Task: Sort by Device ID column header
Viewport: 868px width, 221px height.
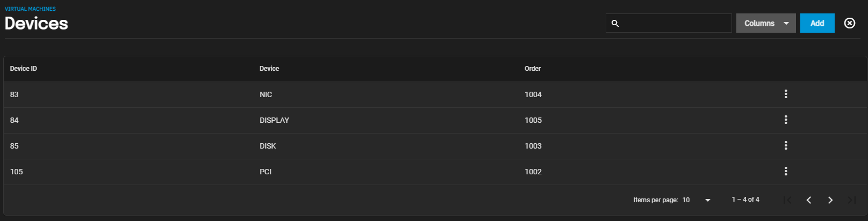Action: [24, 69]
